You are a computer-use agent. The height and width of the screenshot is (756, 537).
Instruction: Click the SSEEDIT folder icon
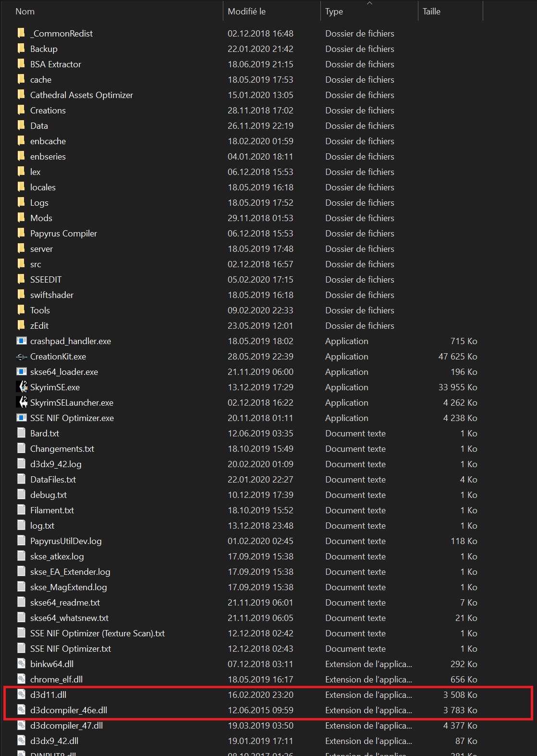click(21, 279)
